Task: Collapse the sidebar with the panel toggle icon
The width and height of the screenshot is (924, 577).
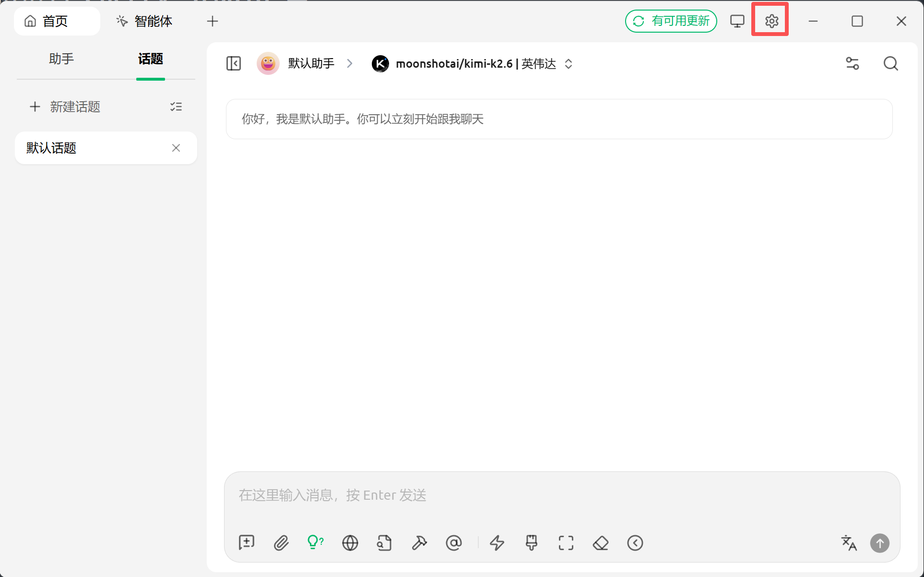Action: (234, 63)
